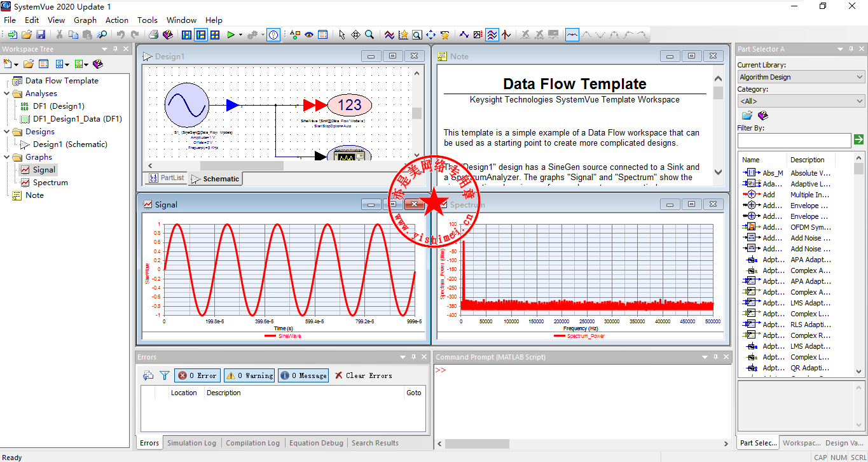Switch to Search Results tab
Viewport: 868px width, 462px height.
tap(375, 443)
